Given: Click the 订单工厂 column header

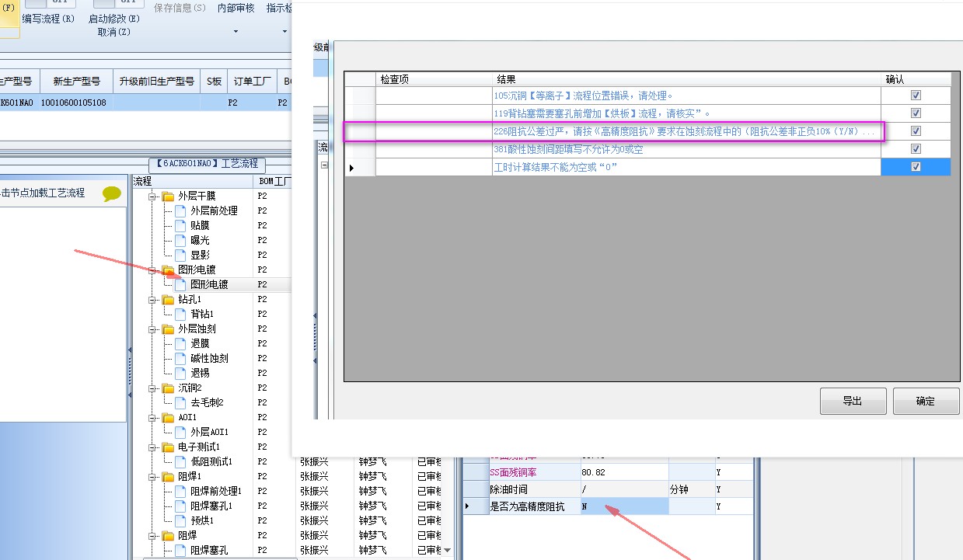Looking at the screenshot, I should point(253,82).
